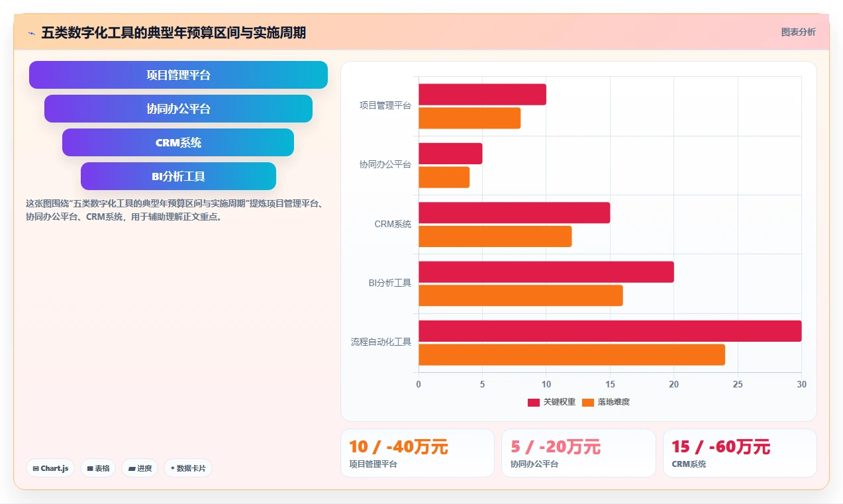Click the 10 / -40万元 data card
Viewport: 843px width, 504px height.
(x=417, y=453)
